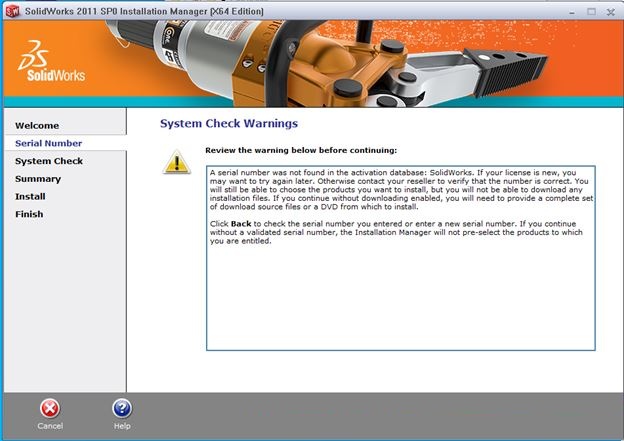Maximize the Installation Manager window
Image resolution: width=624 pixels, height=441 pixels.
click(x=591, y=12)
